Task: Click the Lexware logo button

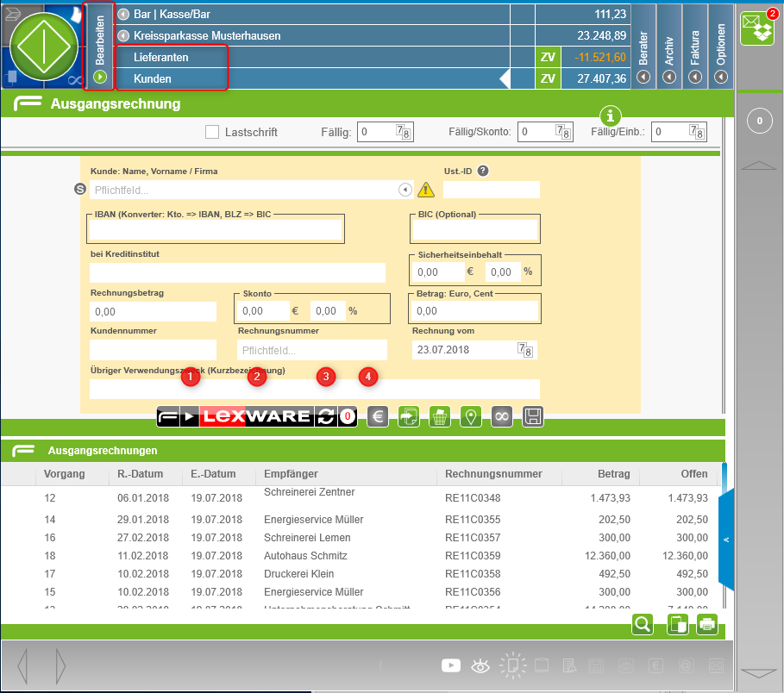Action: (256, 416)
